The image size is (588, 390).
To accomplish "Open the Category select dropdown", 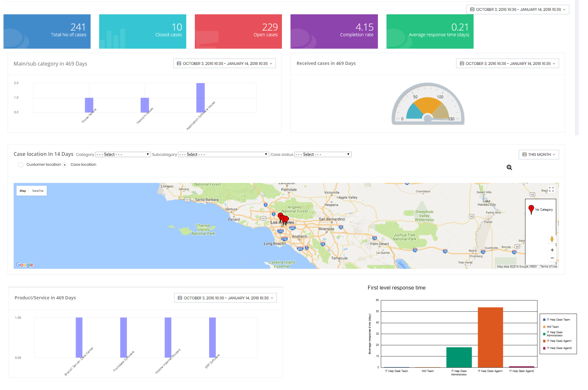I will pos(123,154).
